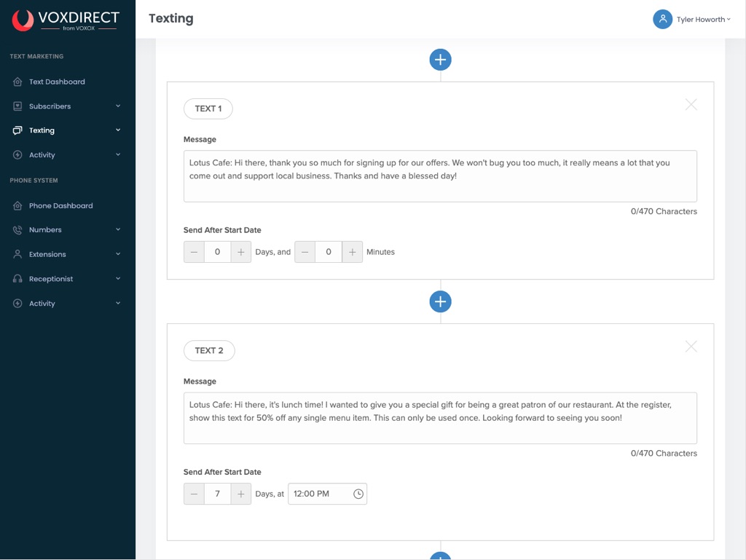The image size is (746, 560).
Task: Click the Receptionist headset icon
Action: click(17, 279)
